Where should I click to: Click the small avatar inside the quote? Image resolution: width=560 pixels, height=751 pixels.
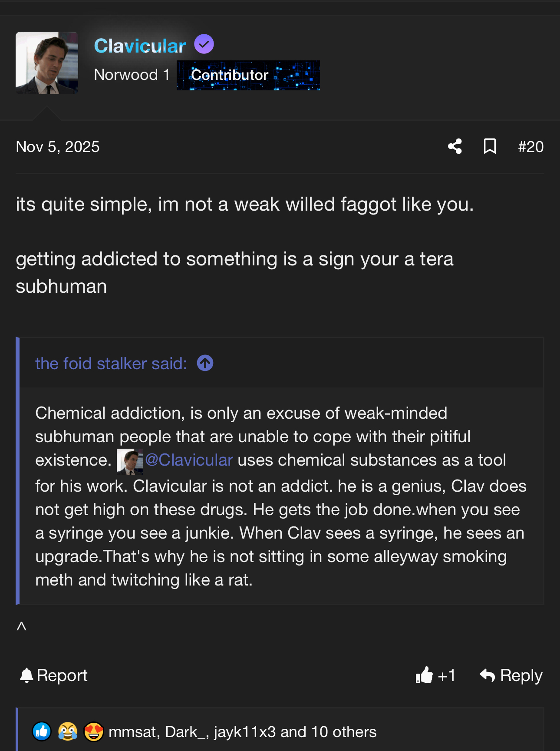[x=129, y=461]
